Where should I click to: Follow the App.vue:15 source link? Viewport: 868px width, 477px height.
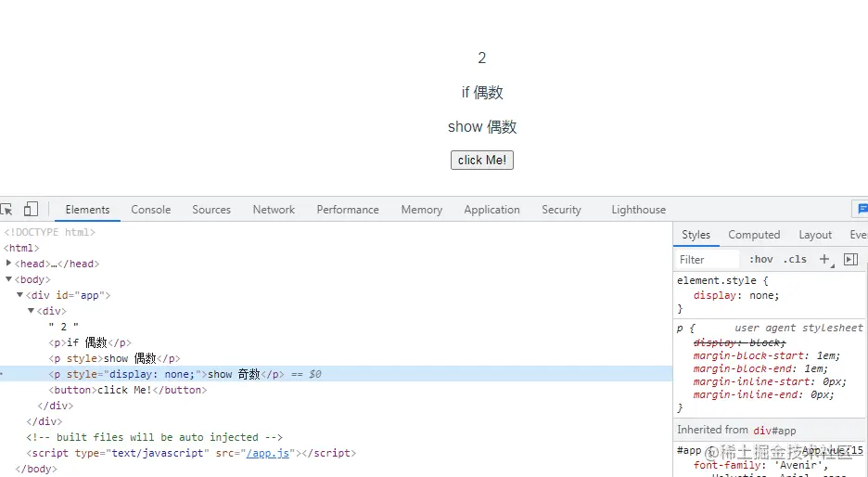[833, 450]
